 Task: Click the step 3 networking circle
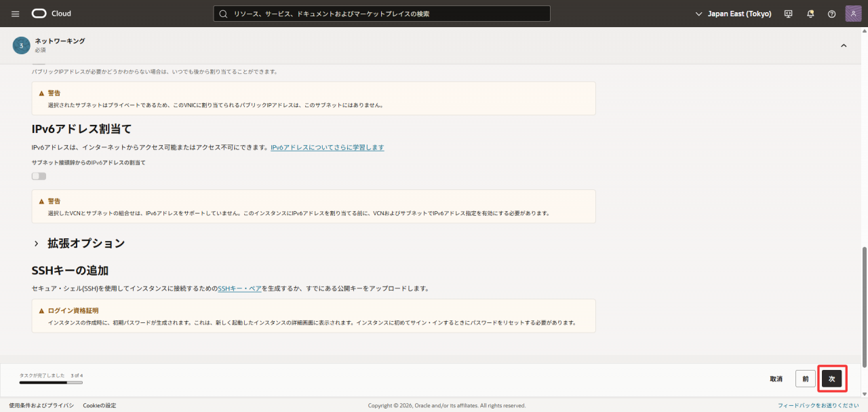click(21, 45)
